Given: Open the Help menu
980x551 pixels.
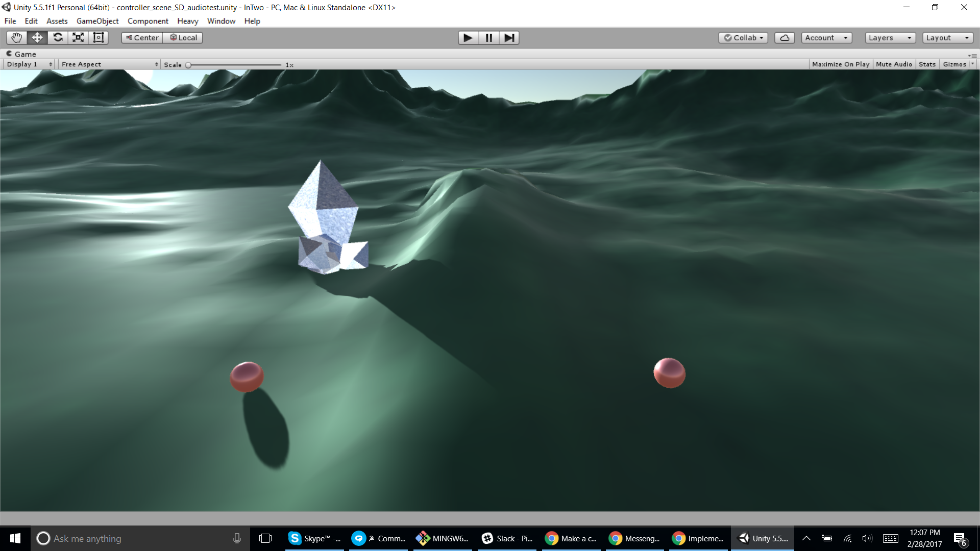Looking at the screenshot, I should point(252,21).
